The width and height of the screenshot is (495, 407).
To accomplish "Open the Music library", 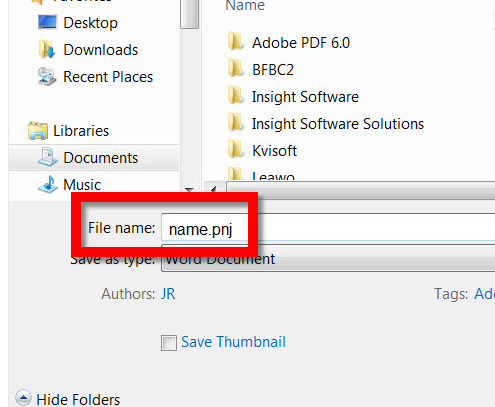I will tap(69, 184).
